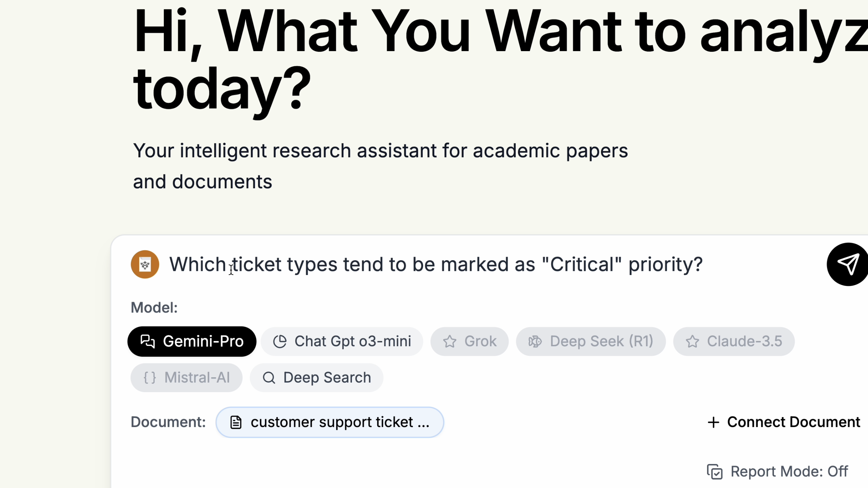This screenshot has width=868, height=488.
Task: Click the magnifier icon on Deep Search
Action: click(269, 378)
